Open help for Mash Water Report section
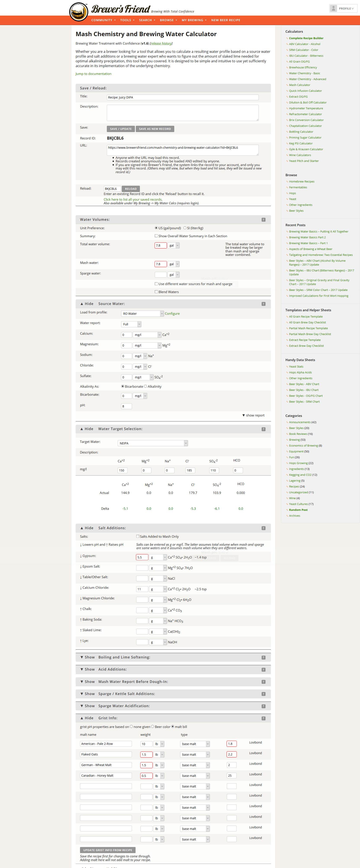The image size is (360, 868). pyautogui.click(x=263, y=682)
